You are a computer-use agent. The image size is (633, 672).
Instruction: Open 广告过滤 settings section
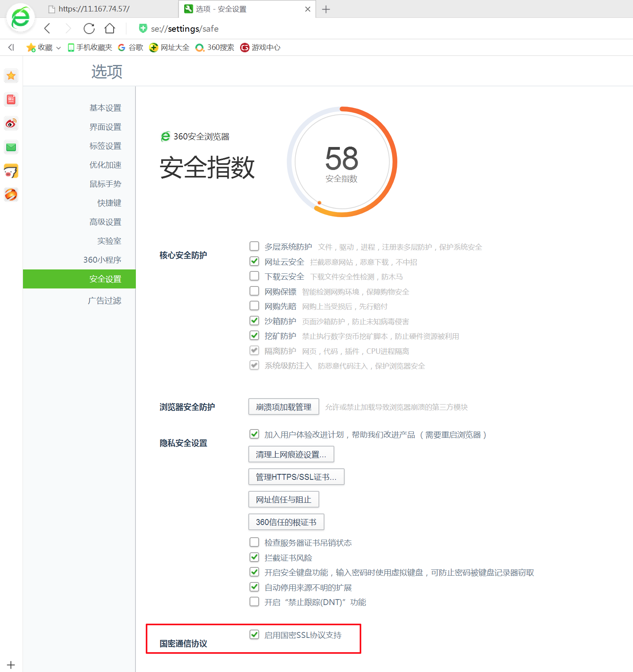105,301
